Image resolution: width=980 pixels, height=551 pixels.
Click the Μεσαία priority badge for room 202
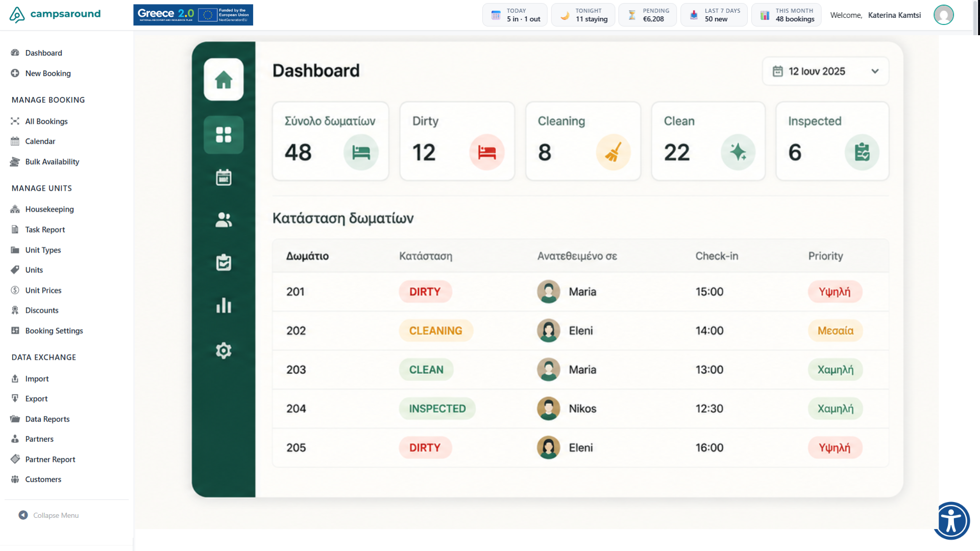pos(835,331)
